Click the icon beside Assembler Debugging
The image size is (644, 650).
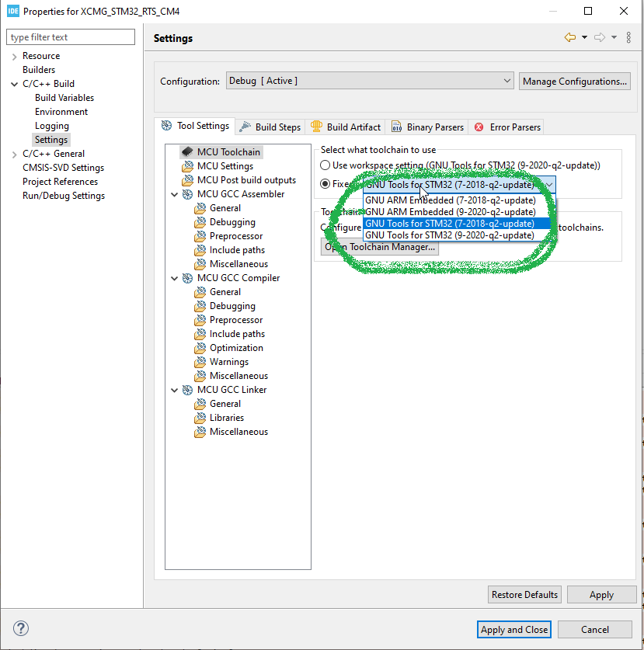click(200, 222)
